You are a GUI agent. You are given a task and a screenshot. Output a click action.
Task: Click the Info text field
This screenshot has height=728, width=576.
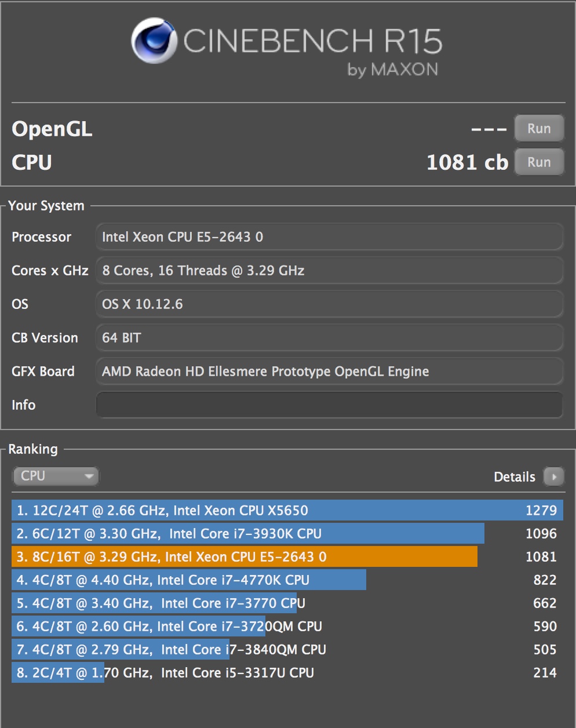coord(329,405)
